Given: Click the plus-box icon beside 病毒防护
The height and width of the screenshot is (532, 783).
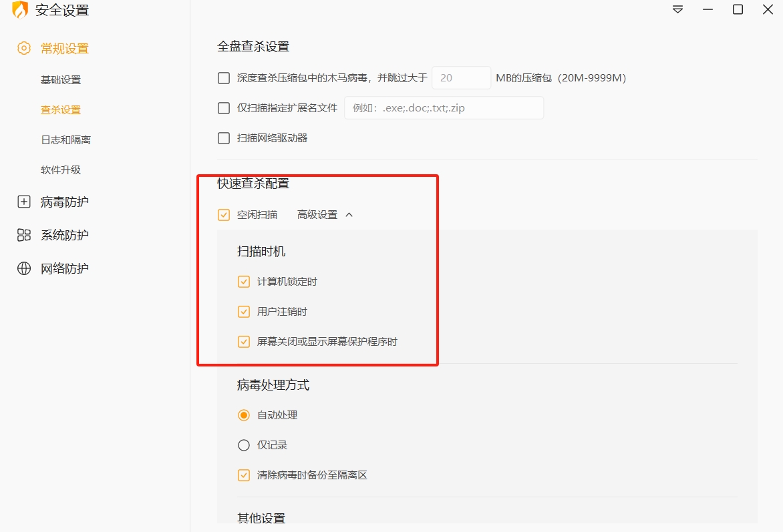Looking at the screenshot, I should pyautogui.click(x=24, y=202).
